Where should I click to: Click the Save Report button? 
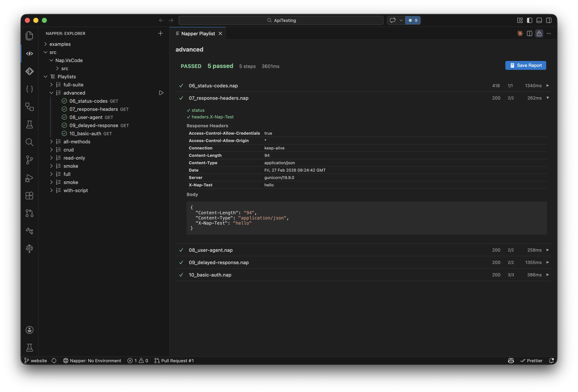(x=526, y=65)
